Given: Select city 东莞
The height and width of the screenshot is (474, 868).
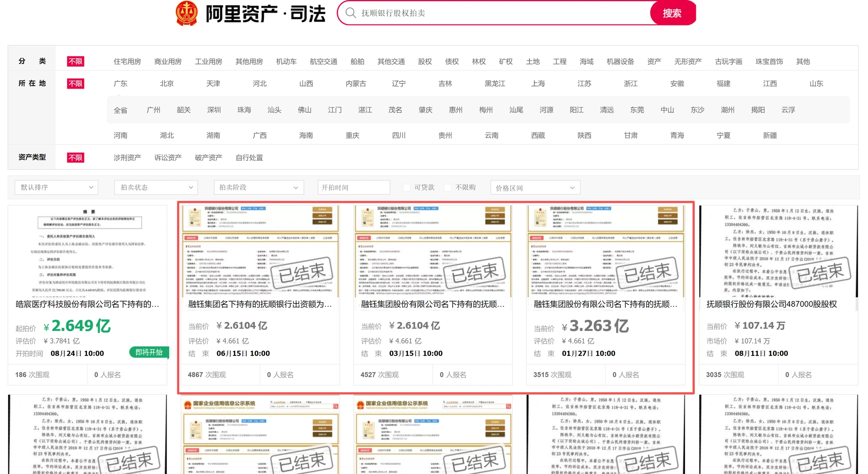Looking at the screenshot, I should click(637, 110).
